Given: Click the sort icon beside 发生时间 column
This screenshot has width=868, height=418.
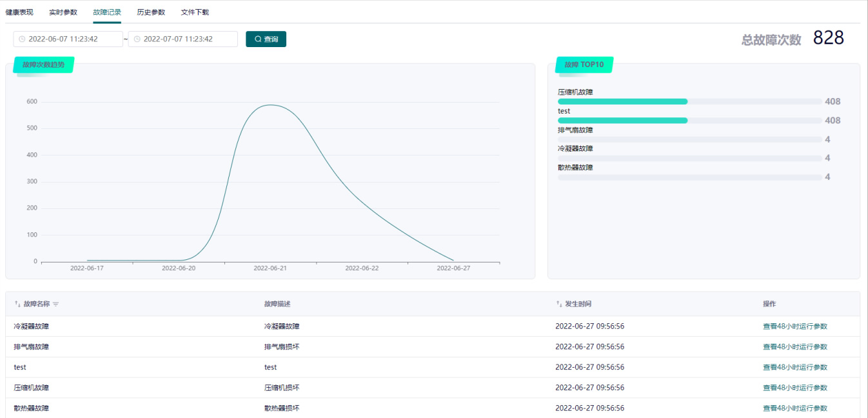Looking at the screenshot, I should [559, 304].
